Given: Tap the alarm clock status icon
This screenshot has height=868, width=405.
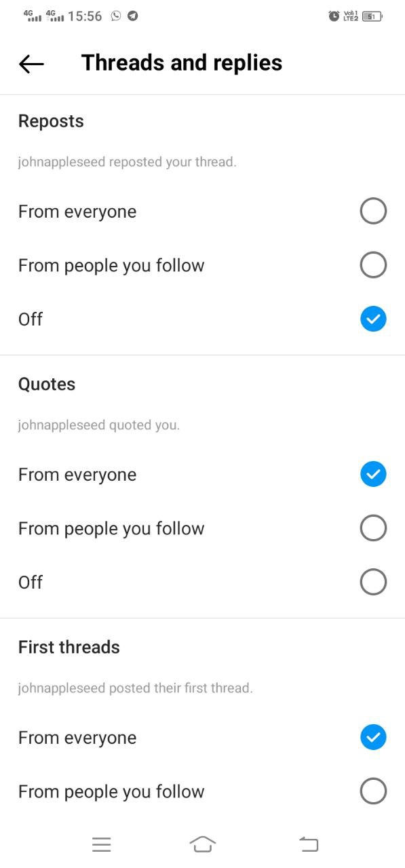Looking at the screenshot, I should pos(334,16).
